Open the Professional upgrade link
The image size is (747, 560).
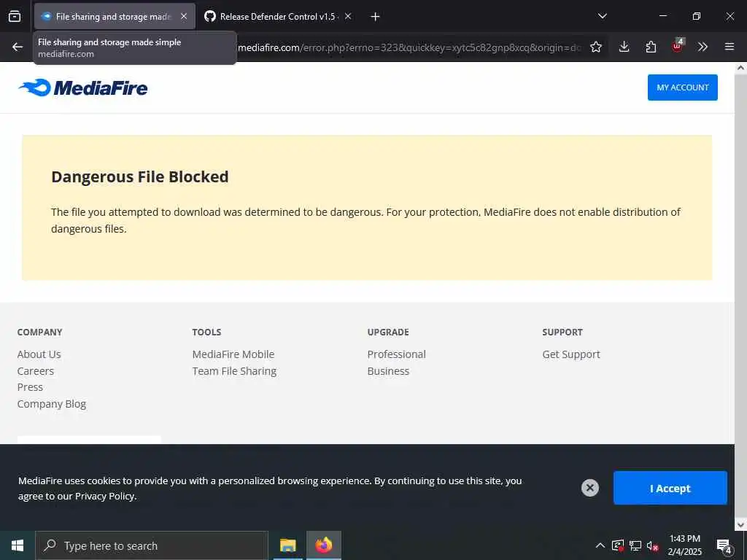pyautogui.click(x=396, y=354)
